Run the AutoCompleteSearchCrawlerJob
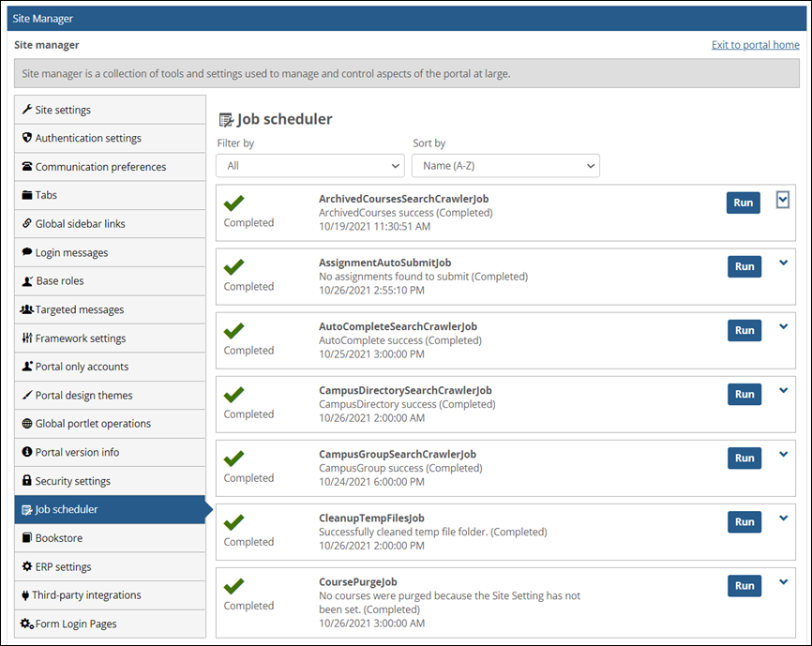This screenshot has height=646, width=812. (x=744, y=330)
